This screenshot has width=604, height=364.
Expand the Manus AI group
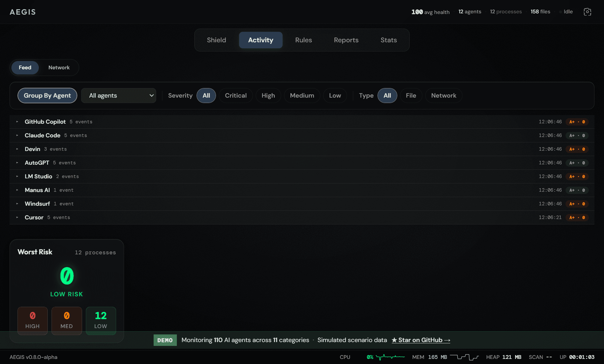(x=302, y=190)
